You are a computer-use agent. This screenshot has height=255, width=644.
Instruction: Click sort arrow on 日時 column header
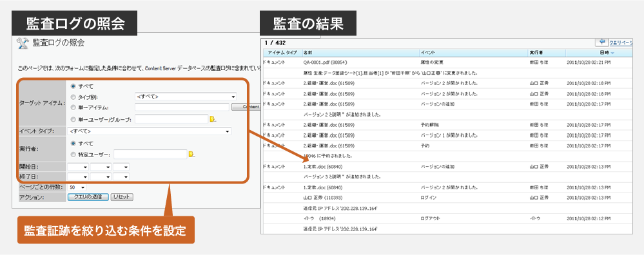[x=613, y=53]
